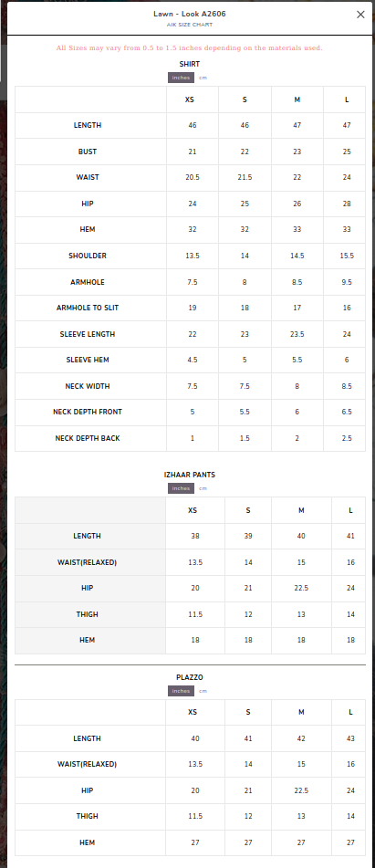Click the size variation notice text

pyautogui.click(x=189, y=48)
